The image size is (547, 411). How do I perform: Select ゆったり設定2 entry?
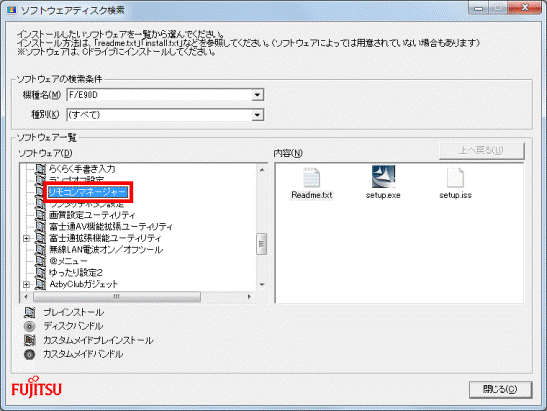tap(76, 272)
